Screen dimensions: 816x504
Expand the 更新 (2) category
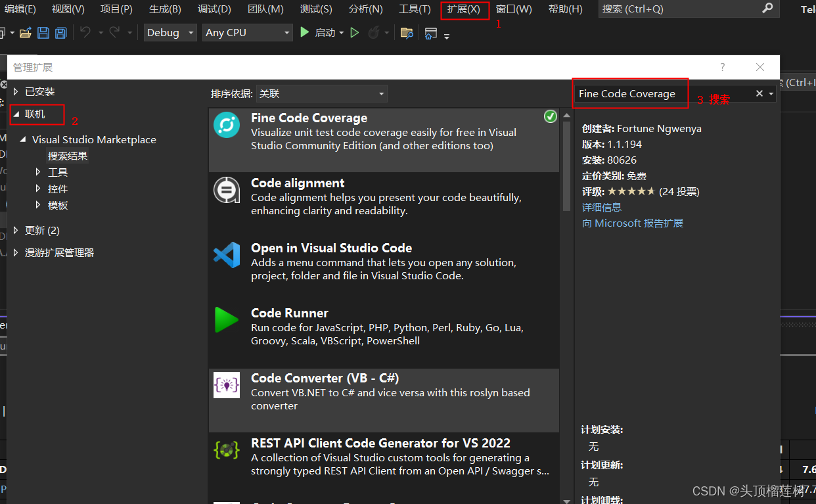16,230
